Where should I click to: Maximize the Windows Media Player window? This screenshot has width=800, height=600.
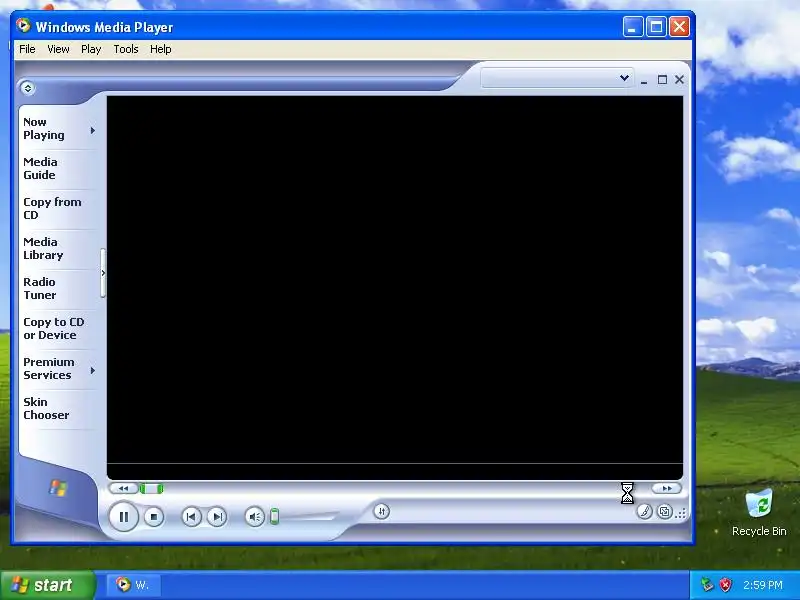tap(656, 27)
